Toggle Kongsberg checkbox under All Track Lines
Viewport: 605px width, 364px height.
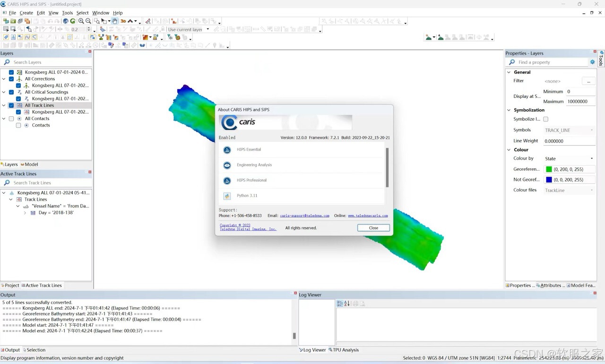tap(18, 112)
